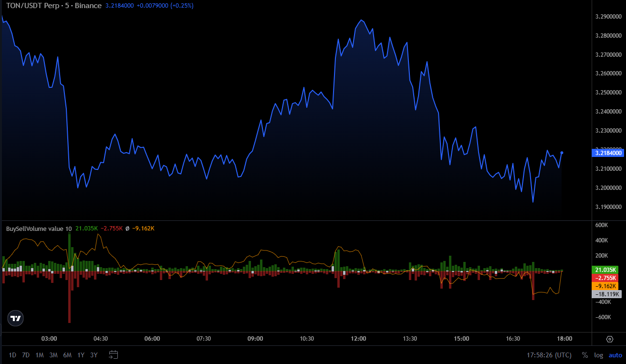
Task: Select the 7D time range
Action: (x=26, y=355)
